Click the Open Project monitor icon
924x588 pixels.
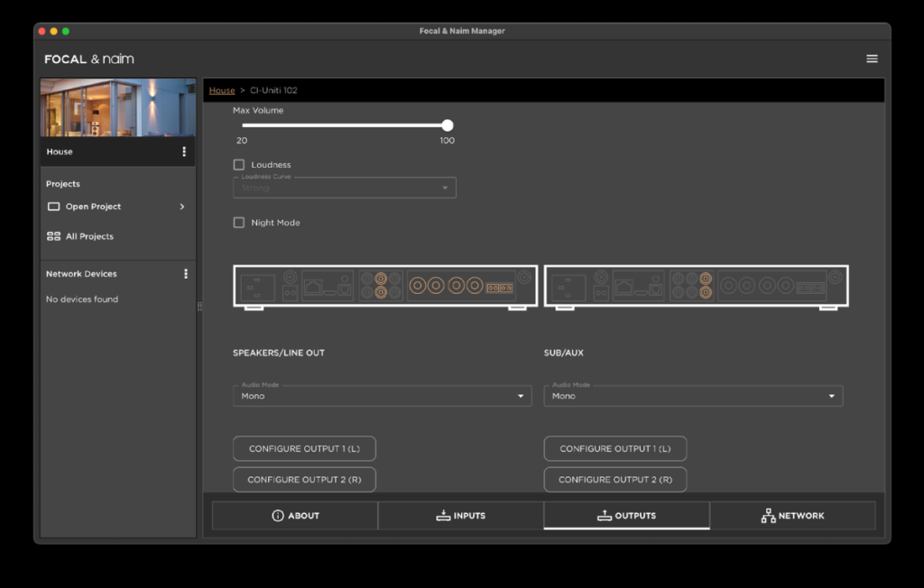(x=53, y=207)
